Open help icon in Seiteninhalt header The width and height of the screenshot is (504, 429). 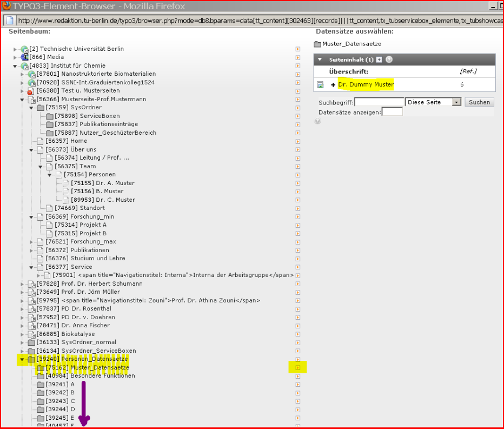[x=389, y=60]
